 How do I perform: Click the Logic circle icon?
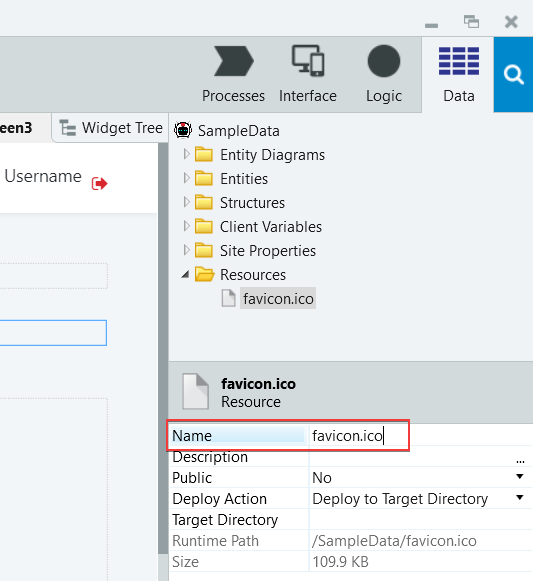coord(384,61)
